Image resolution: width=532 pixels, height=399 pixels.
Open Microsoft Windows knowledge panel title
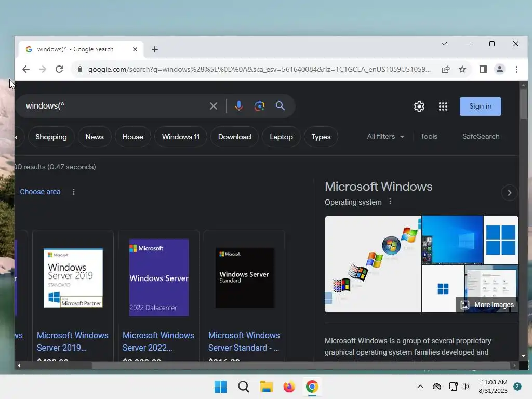pos(378,187)
